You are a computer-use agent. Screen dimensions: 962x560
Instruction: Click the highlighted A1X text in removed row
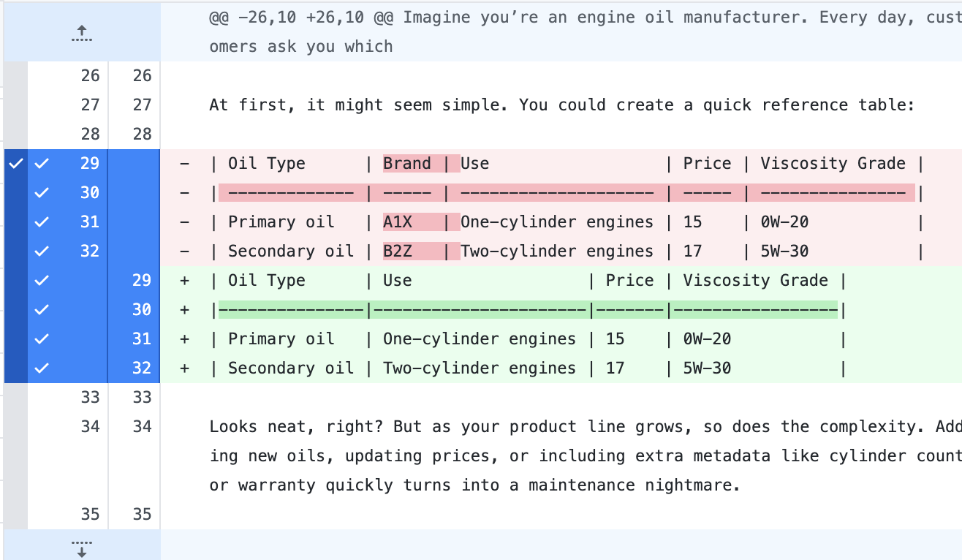pyautogui.click(x=398, y=222)
